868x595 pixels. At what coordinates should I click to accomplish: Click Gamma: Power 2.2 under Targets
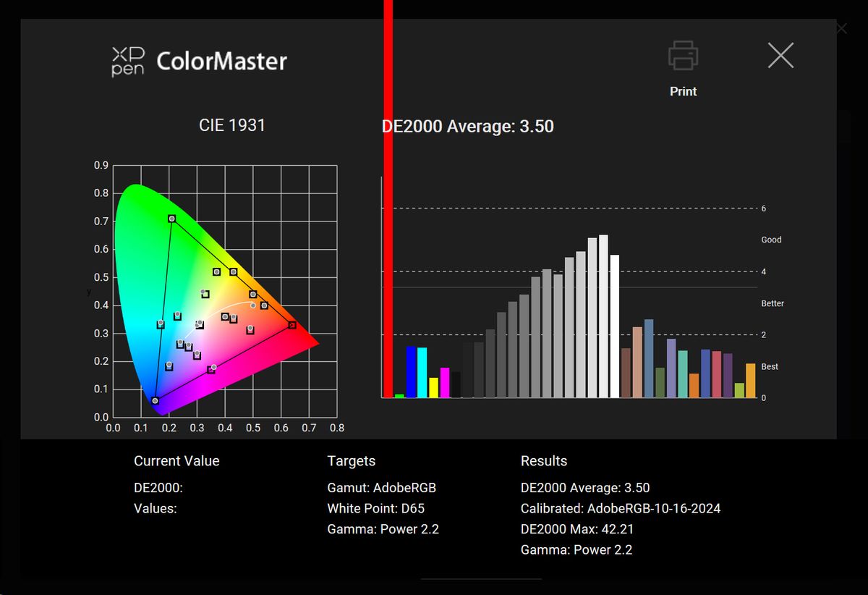coord(383,529)
